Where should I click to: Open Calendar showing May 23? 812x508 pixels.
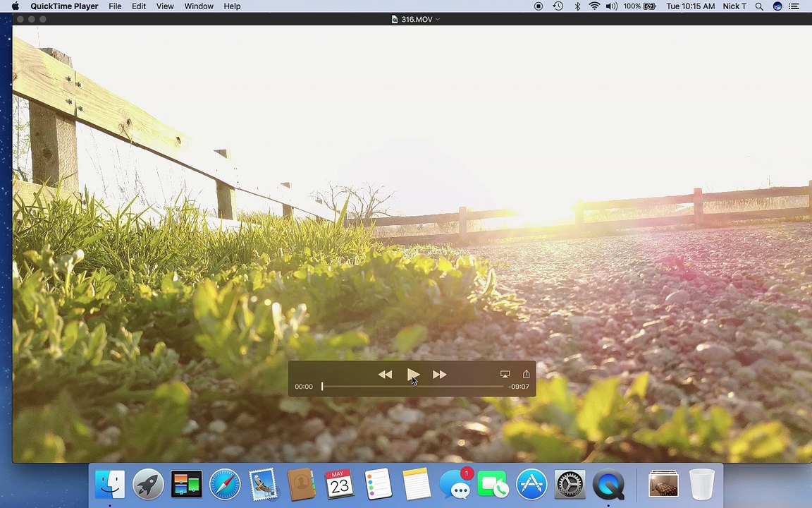(x=339, y=484)
